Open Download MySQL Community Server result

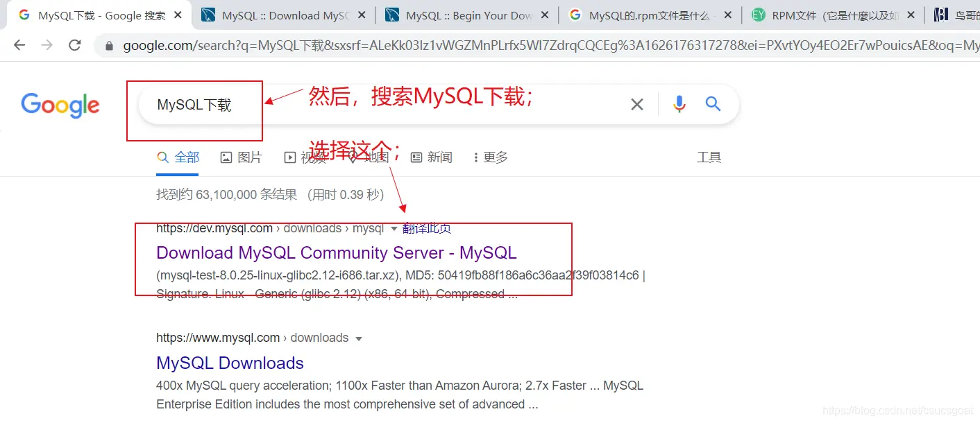coord(337,253)
